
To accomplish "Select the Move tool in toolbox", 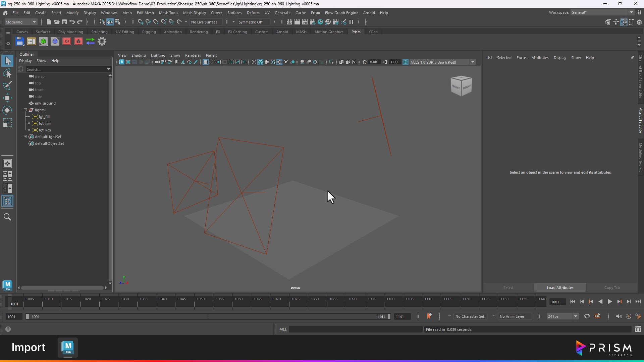I will [x=7, y=98].
